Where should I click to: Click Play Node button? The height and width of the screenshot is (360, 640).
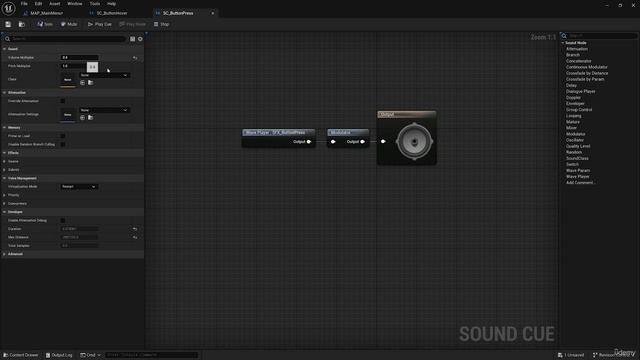[132, 24]
